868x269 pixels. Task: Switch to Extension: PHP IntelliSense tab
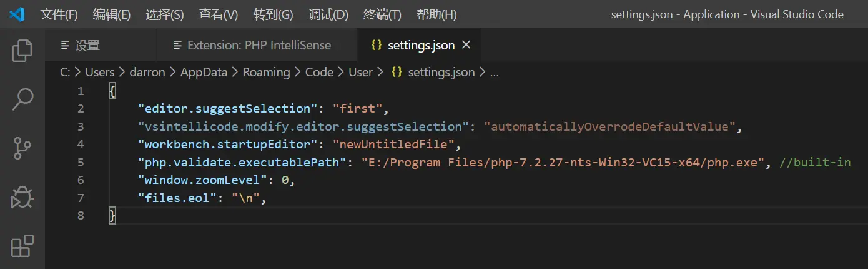point(259,45)
